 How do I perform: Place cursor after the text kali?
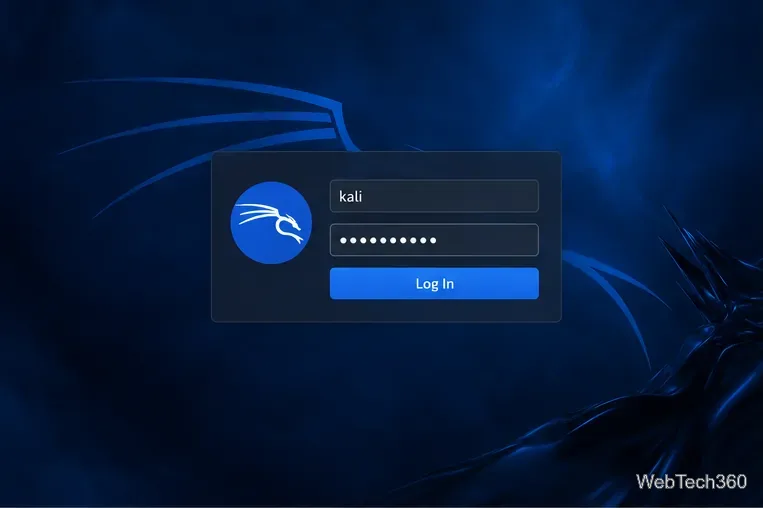tap(363, 196)
